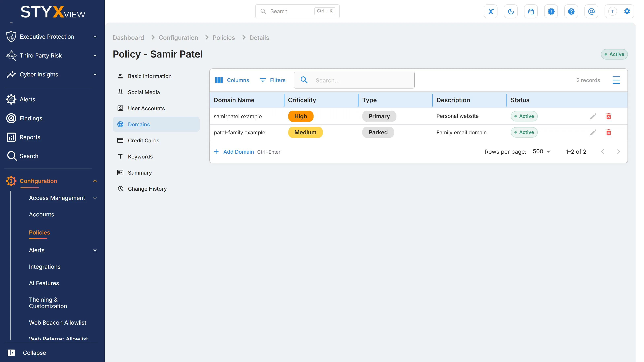
Task: Click the domain table search field
Action: [x=354, y=80]
